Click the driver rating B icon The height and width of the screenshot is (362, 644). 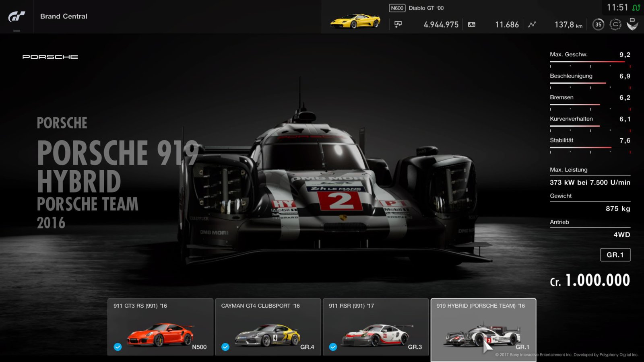tap(632, 24)
